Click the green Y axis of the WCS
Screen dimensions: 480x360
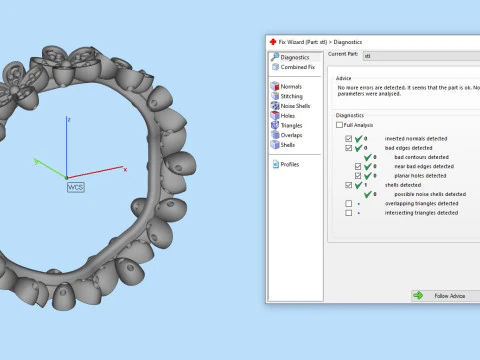click(x=50, y=169)
